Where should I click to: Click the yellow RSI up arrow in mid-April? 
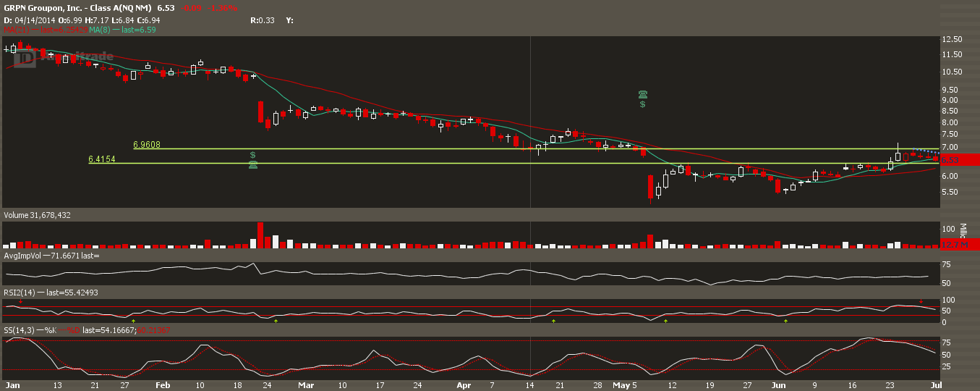point(553,320)
